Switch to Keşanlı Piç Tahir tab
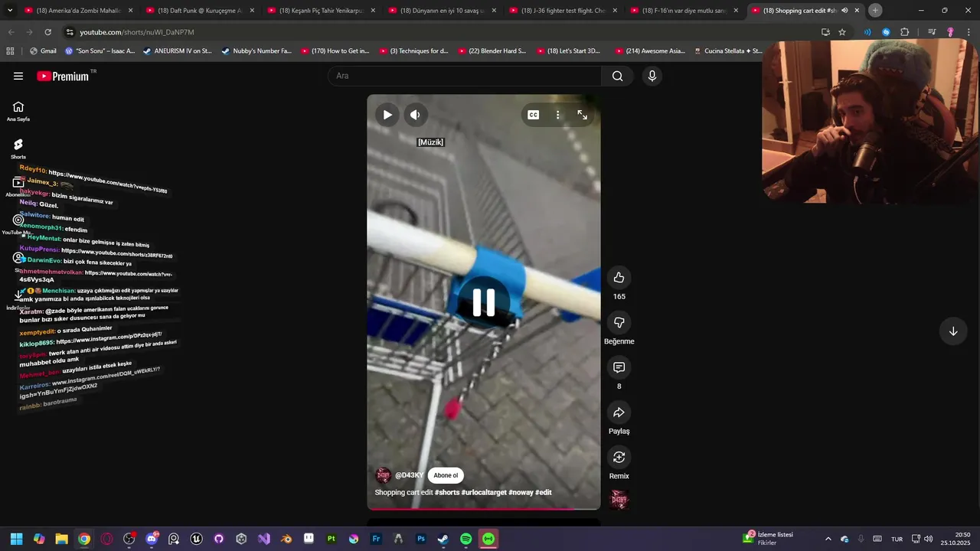 tap(322, 11)
